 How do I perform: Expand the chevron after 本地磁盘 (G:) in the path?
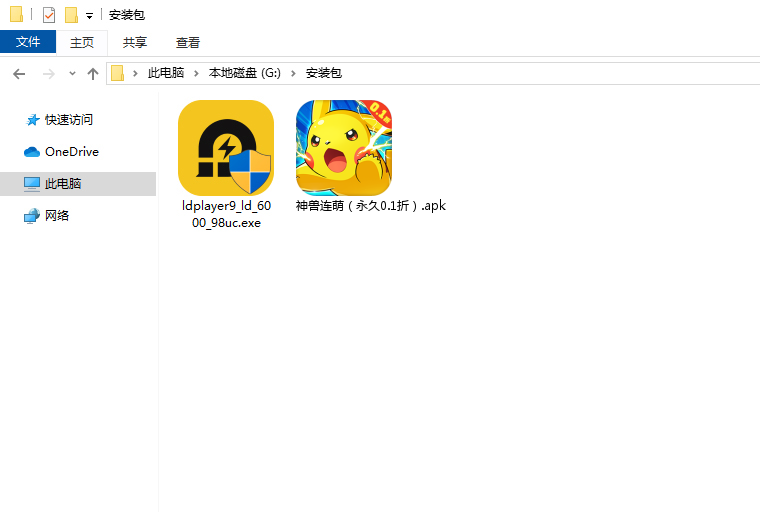294,74
